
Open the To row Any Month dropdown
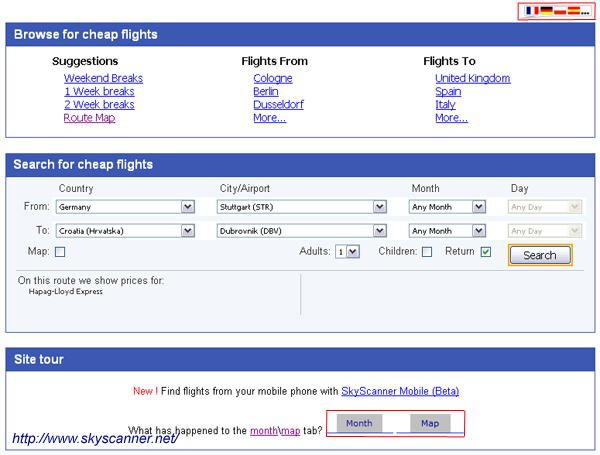pos(447,231)
